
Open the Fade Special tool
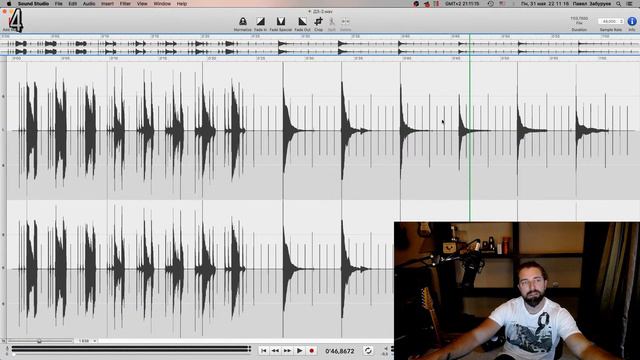click(281, 24)
